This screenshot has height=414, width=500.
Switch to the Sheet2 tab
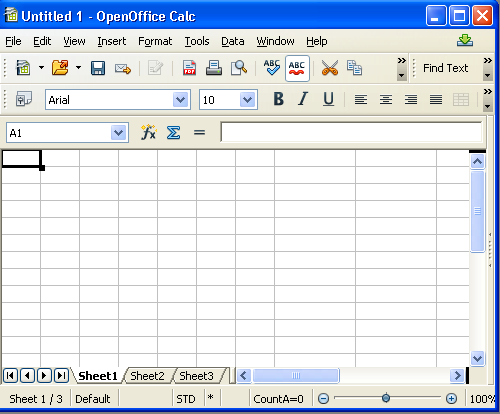coord(147,376)
